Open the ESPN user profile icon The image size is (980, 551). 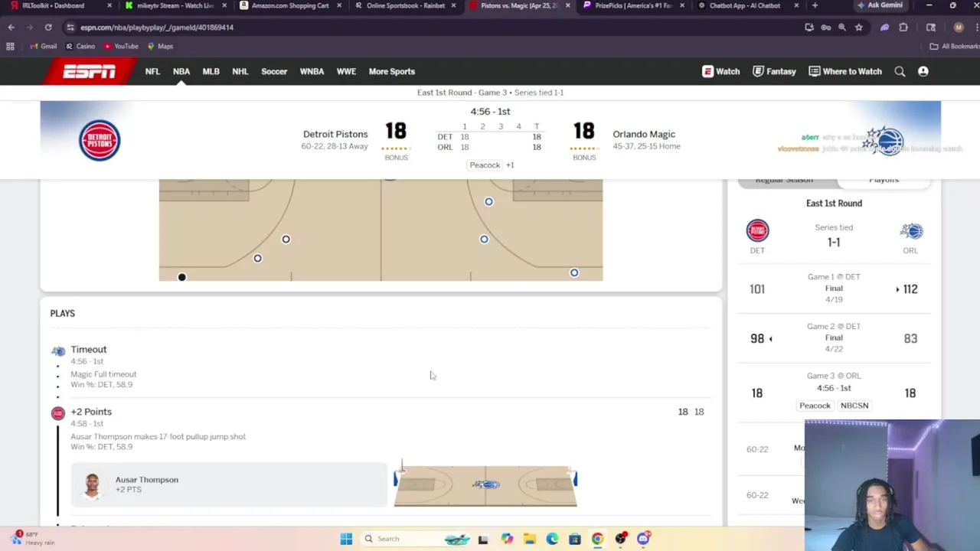[923, 72]
